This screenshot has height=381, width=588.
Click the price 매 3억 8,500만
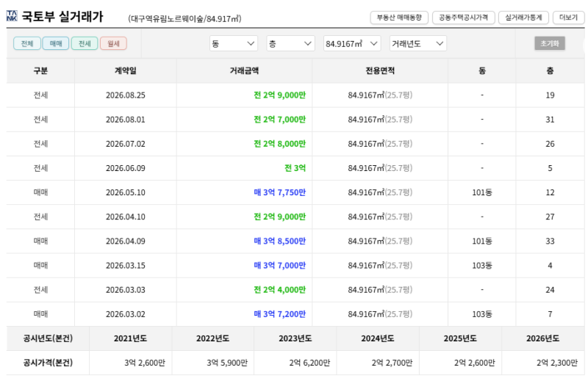point(280,242)
